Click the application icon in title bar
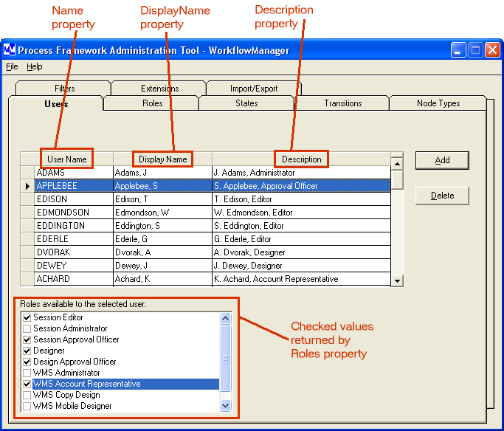 coord(10,50)
